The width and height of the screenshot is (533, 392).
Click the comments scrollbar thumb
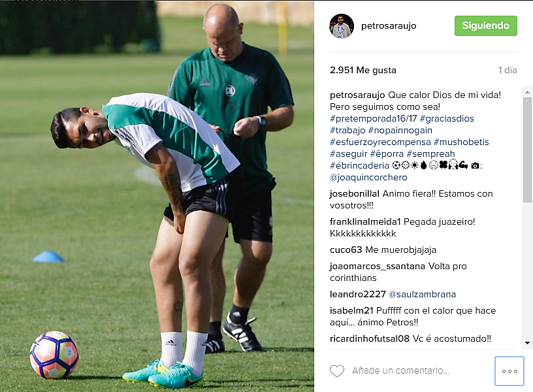pos(527,150)
